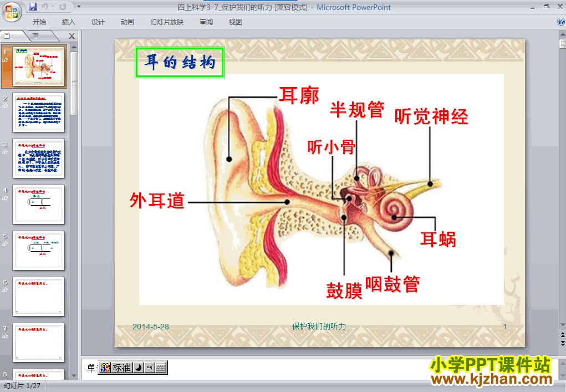Open the 动画 ribbon tab

[x=127, y=22]
